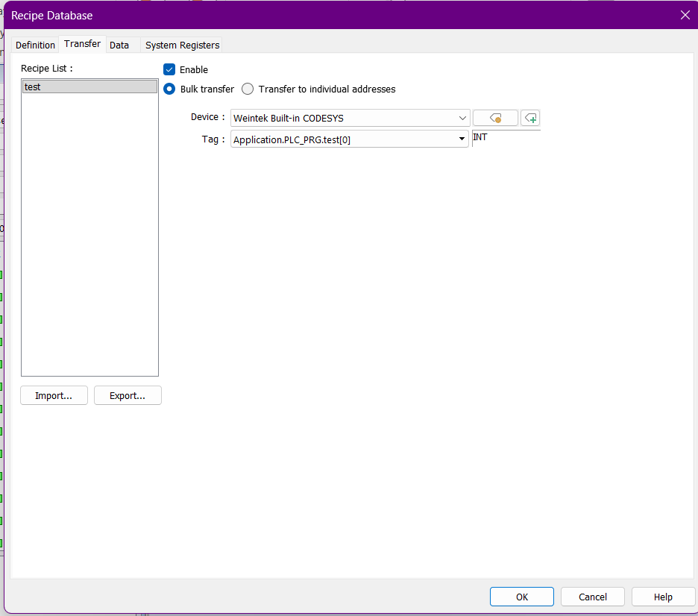The image size is (698, 616).
Task: Click the Export... button
Action: [128, 395]
